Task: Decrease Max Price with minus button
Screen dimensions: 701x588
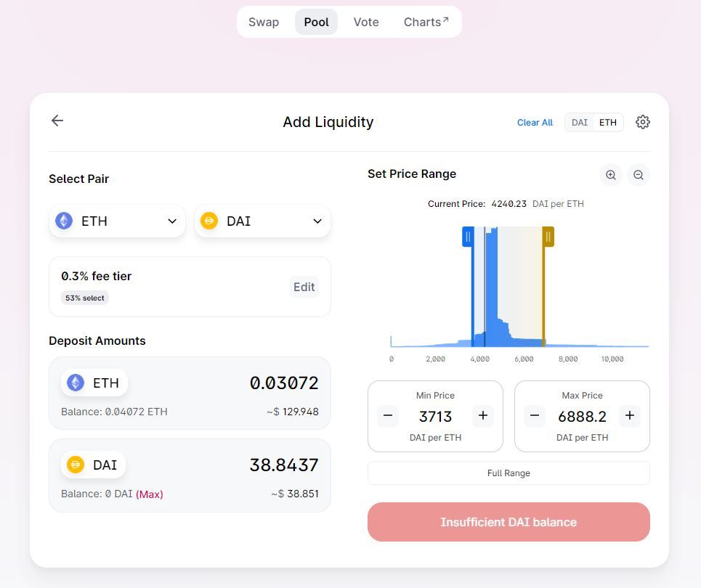Action: pyautogui.click(x=534, y=416)
